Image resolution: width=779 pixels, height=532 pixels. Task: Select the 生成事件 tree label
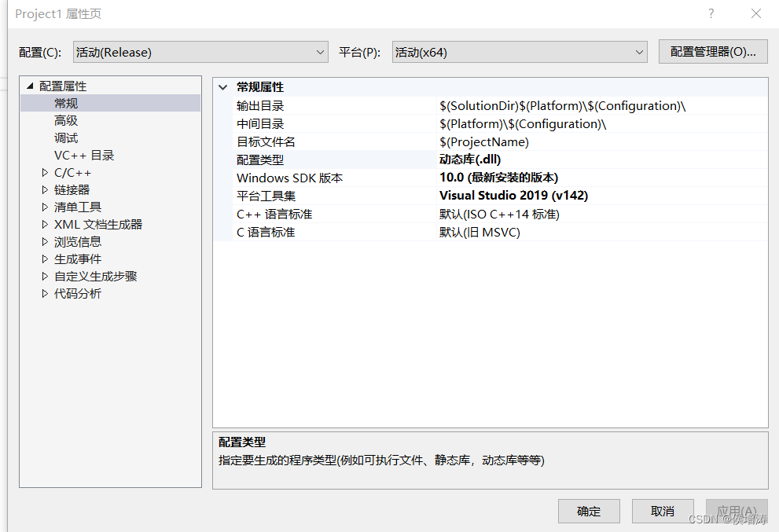point(78,259)
